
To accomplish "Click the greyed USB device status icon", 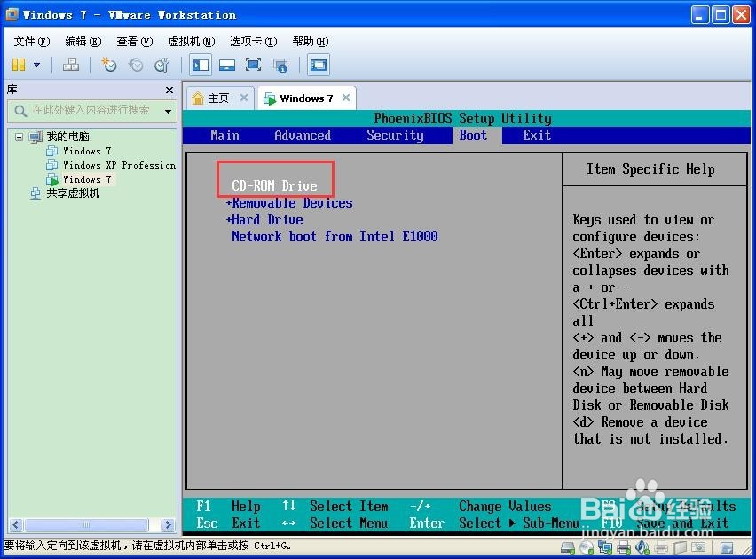I will point(680,547).
